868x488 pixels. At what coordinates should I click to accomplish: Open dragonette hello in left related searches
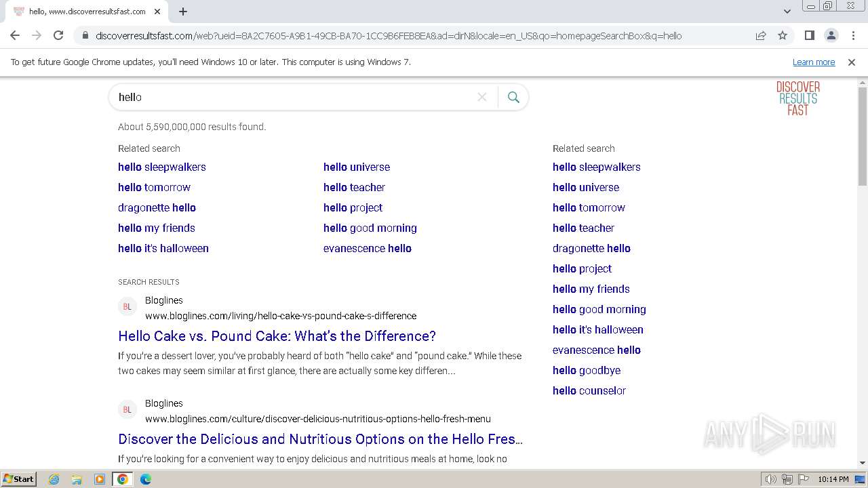tap(157, 207)
